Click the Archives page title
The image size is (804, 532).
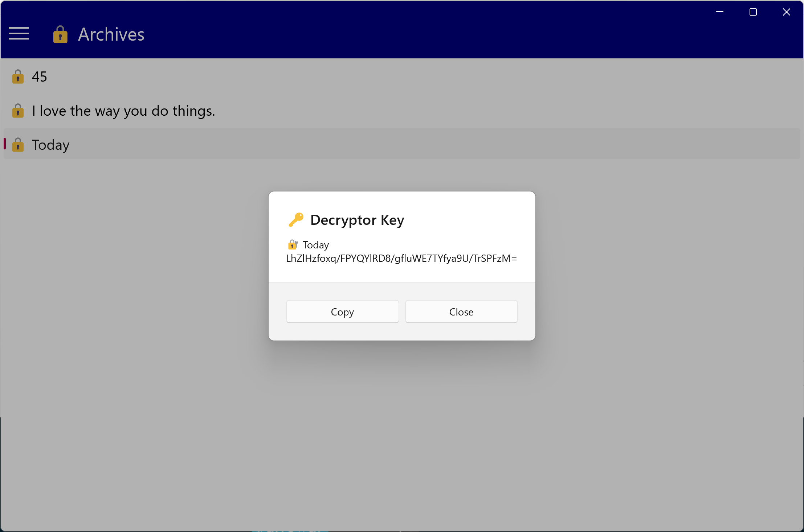pyautogui.click(x=111, y=34)
